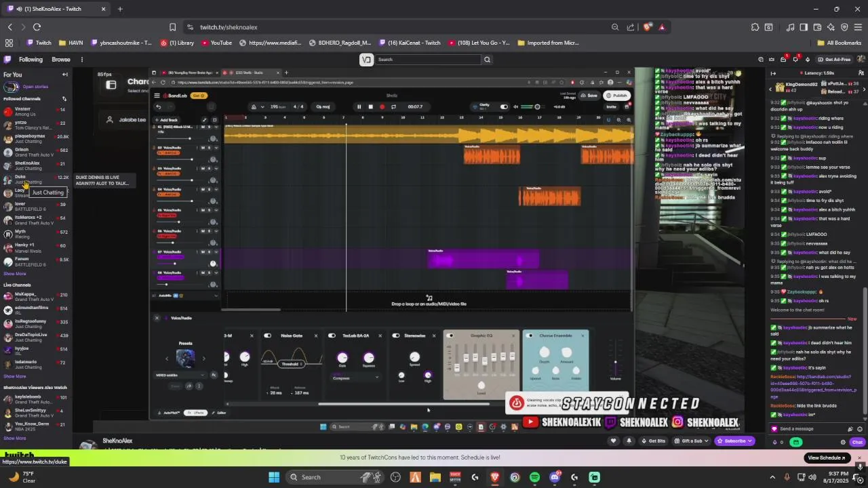
Task: Toggle the Noise Gate effect on/off
Action: pos(268,335)
